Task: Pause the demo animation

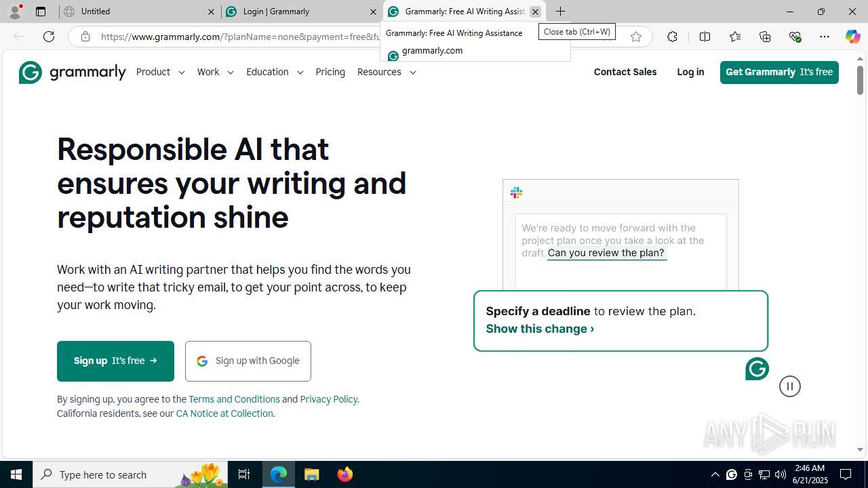Action: [x=790, y=386]
